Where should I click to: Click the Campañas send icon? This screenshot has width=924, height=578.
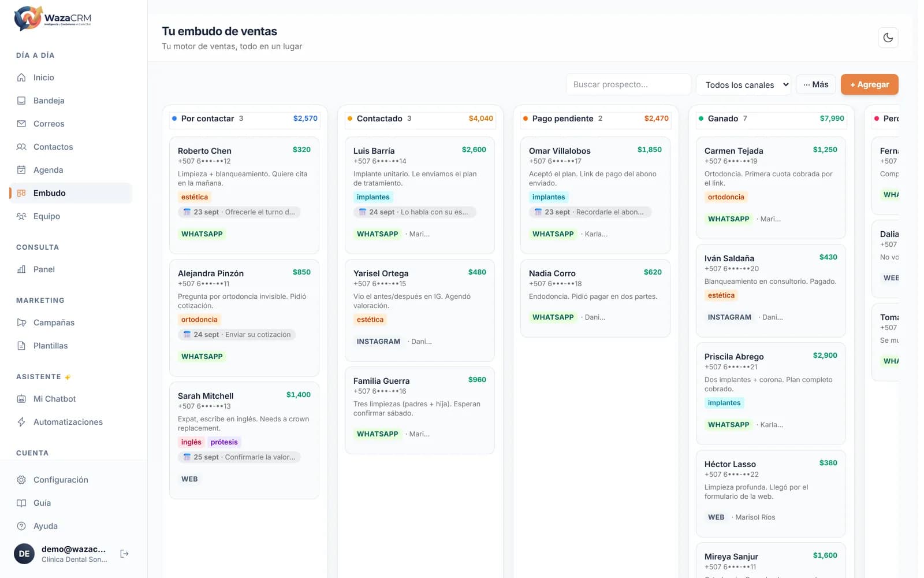tap(21, 323)
